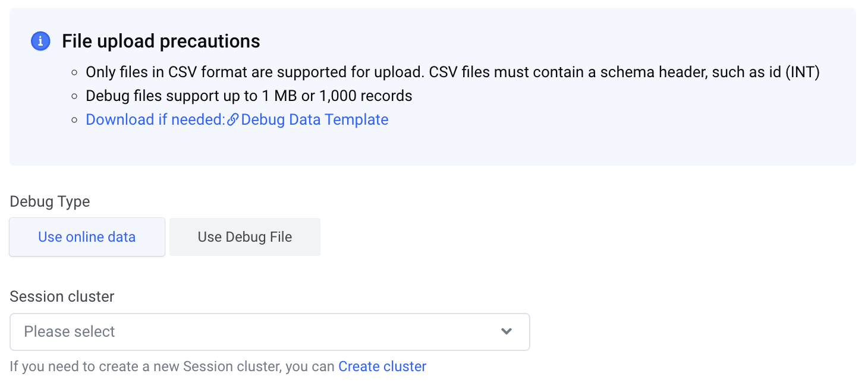Viewport: 868px width, 386px height.
Task: Click the new Session cluster helper text
Action: (172, 366)
